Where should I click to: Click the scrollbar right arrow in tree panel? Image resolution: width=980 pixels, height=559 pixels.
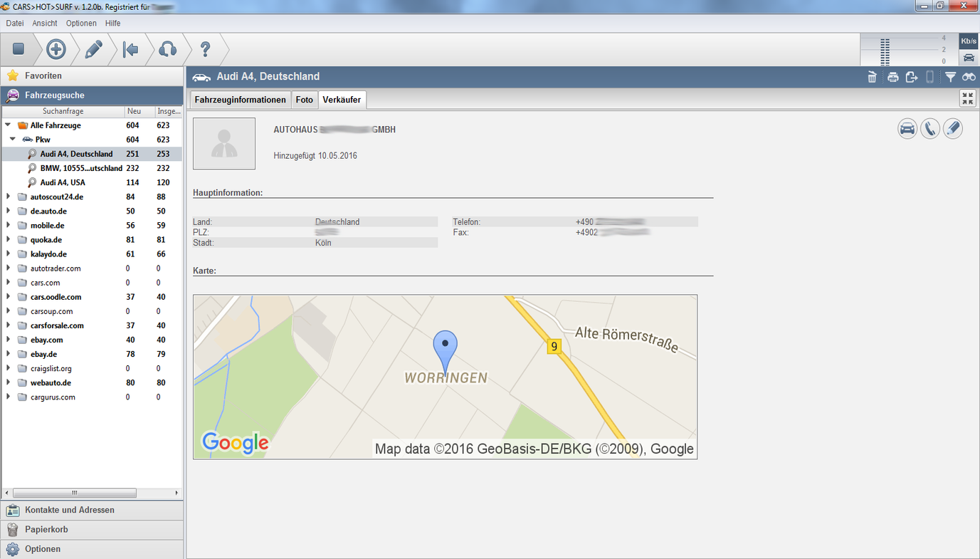(x=177, y=493)
